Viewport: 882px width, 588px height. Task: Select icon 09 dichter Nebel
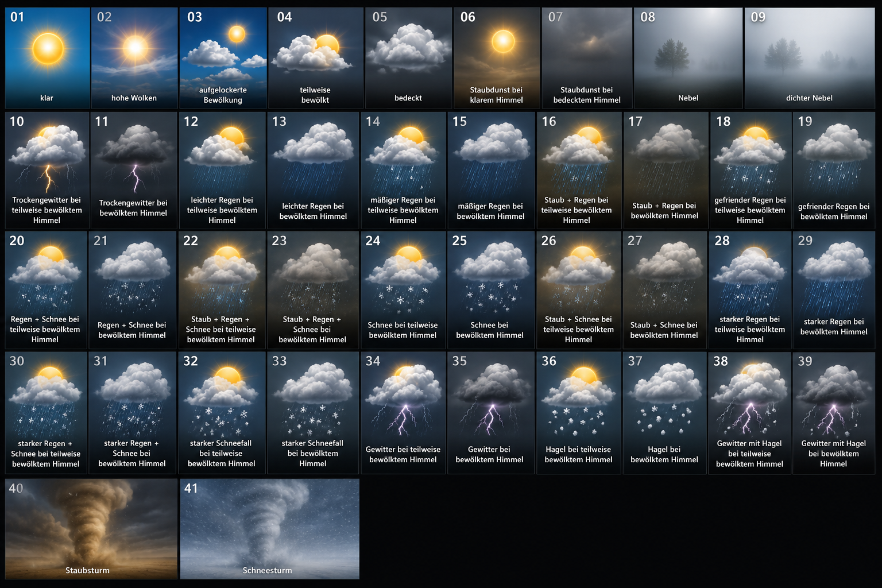pyautogui.click(x=810, y=58)
